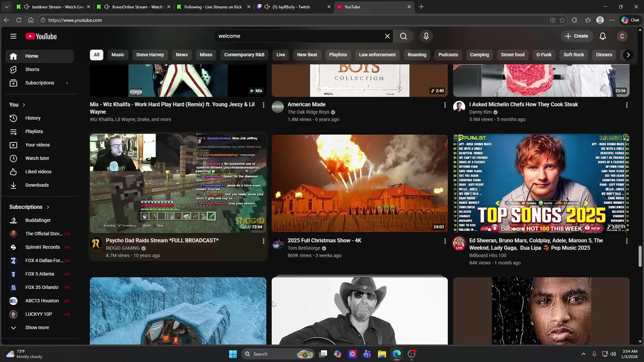Screen dimensions: 644x362
Task: Open the Windows Start button
Action: (233, 354)
